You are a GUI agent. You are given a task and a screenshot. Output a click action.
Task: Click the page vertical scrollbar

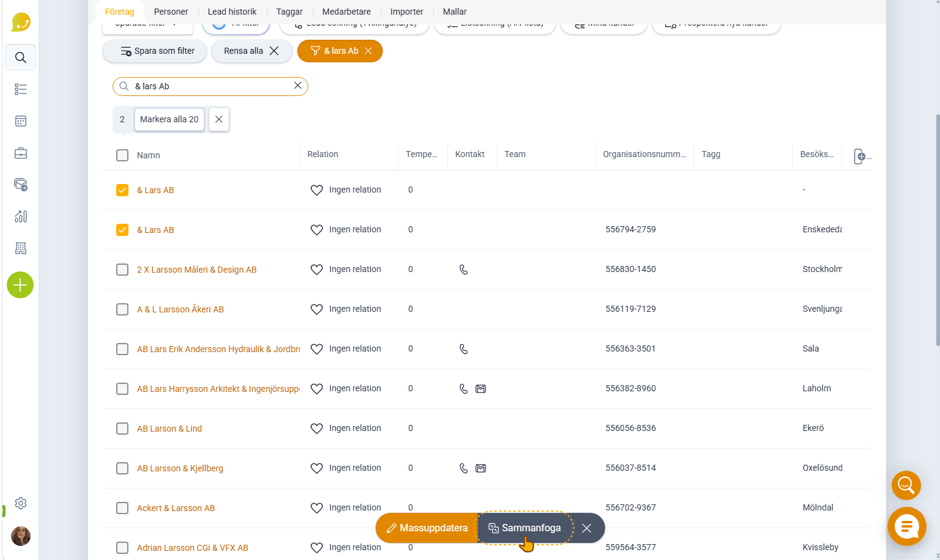click(938, 229)
